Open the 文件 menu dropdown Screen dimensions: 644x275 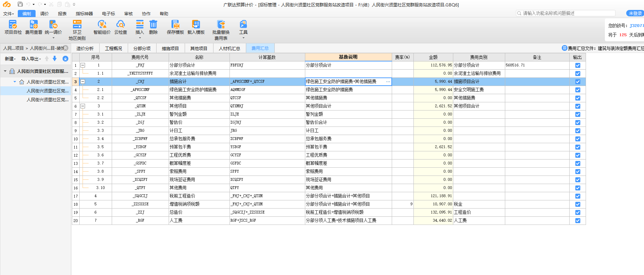tap(9, 14)
